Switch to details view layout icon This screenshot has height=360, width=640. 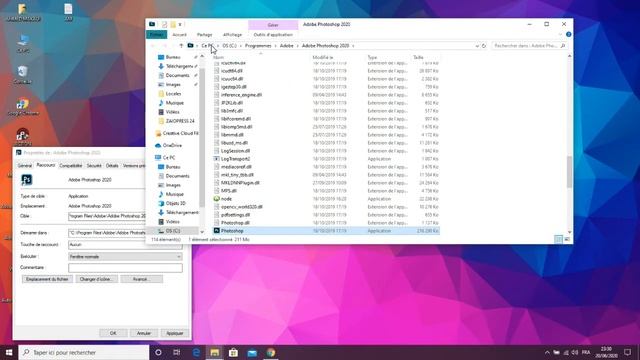[558, 239]
